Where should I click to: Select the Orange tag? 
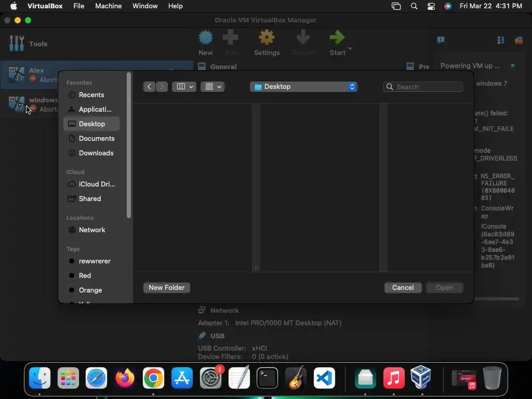pos(91,290)
